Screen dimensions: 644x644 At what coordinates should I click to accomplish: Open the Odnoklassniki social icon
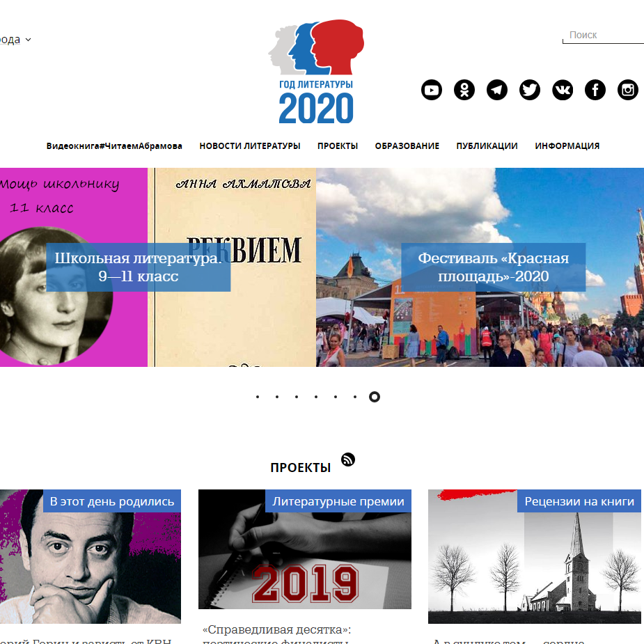[x=464, y=90]
